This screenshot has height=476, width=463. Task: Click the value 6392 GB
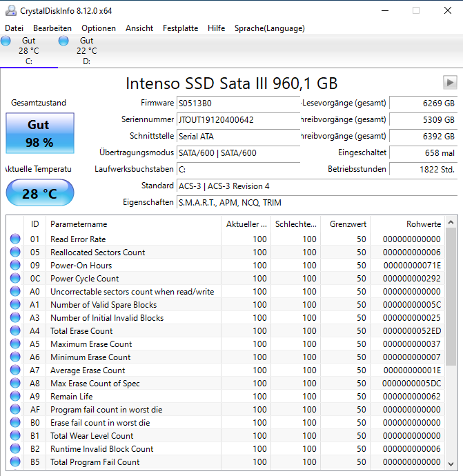pos(423,137)
